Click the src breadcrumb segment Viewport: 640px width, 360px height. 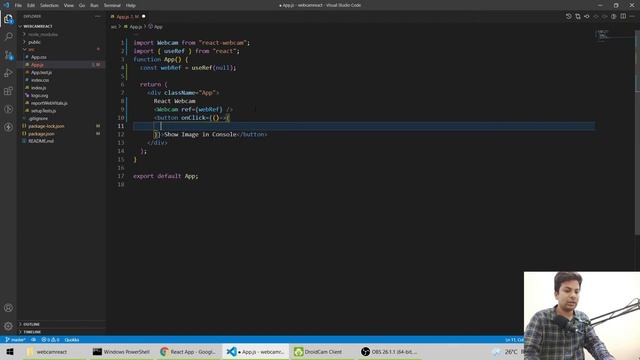(x=113, y=27)
